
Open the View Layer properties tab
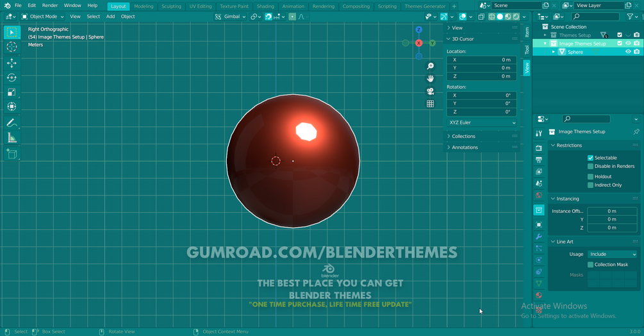(539, 172)
